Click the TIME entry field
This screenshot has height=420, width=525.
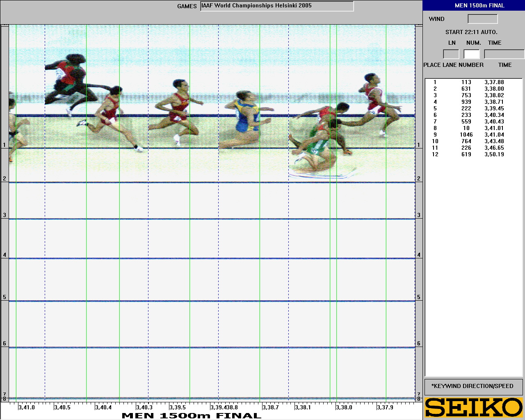504,54
